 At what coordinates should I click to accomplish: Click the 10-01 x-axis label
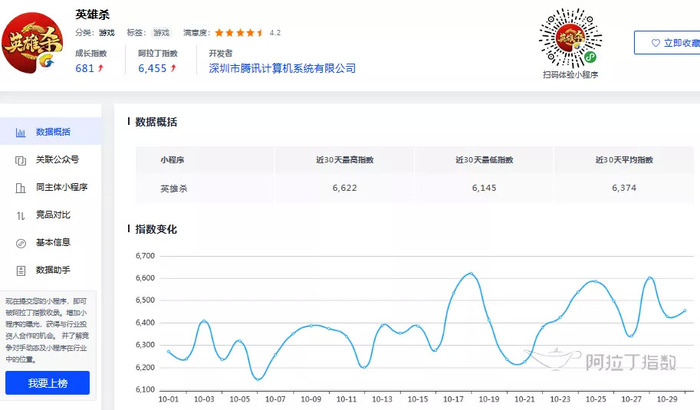tap(168, 399)
